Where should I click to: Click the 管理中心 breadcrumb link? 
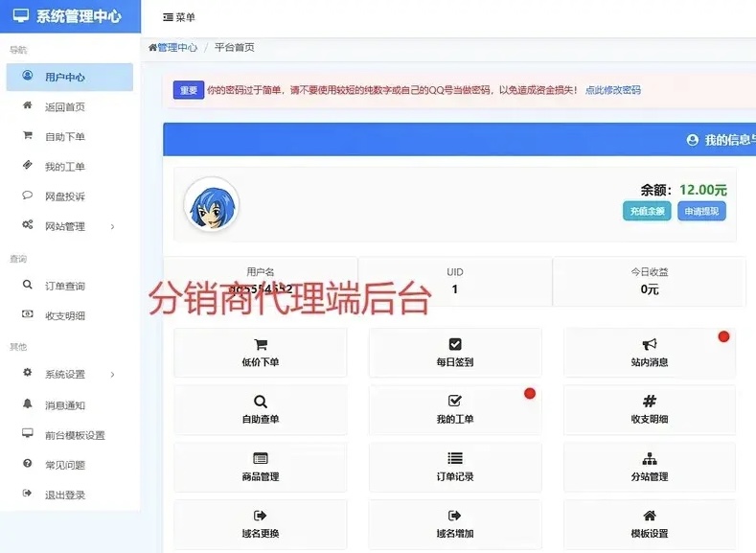coord(177,47)
